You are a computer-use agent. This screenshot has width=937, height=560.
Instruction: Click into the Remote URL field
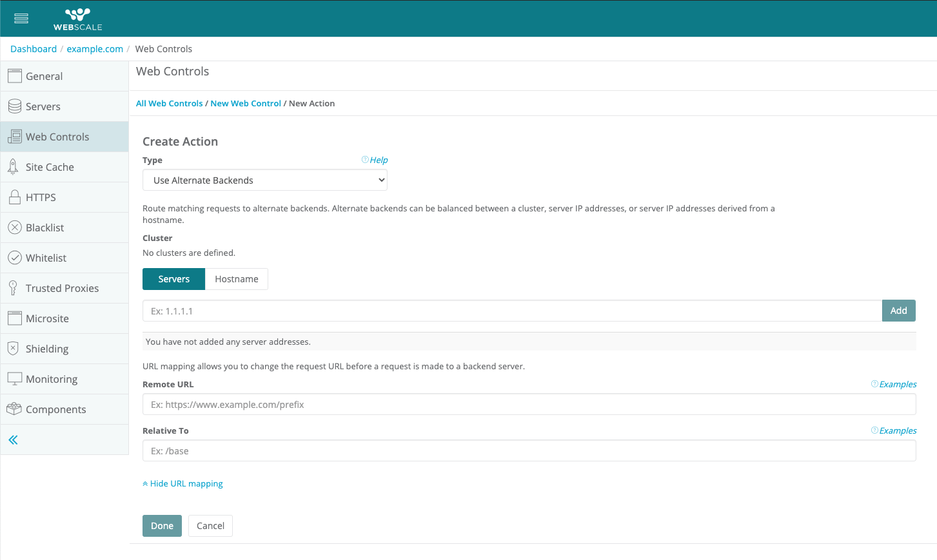coord(529,405)
